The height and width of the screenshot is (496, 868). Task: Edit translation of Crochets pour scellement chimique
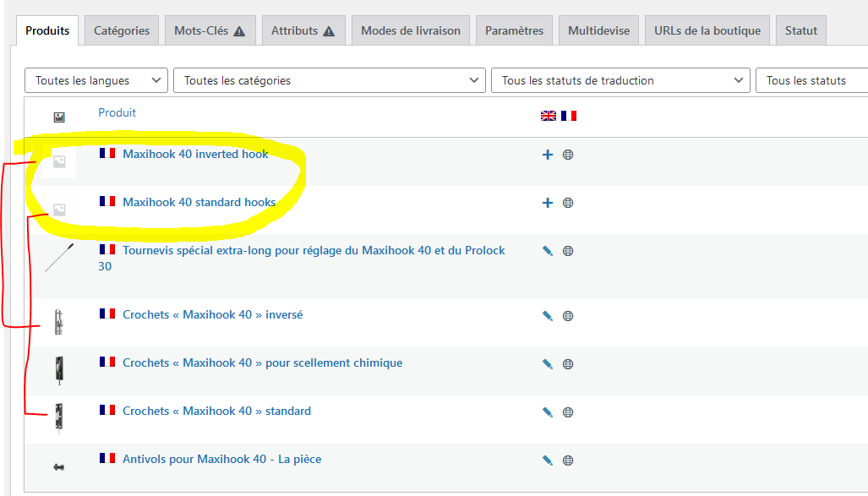point(548,363)
